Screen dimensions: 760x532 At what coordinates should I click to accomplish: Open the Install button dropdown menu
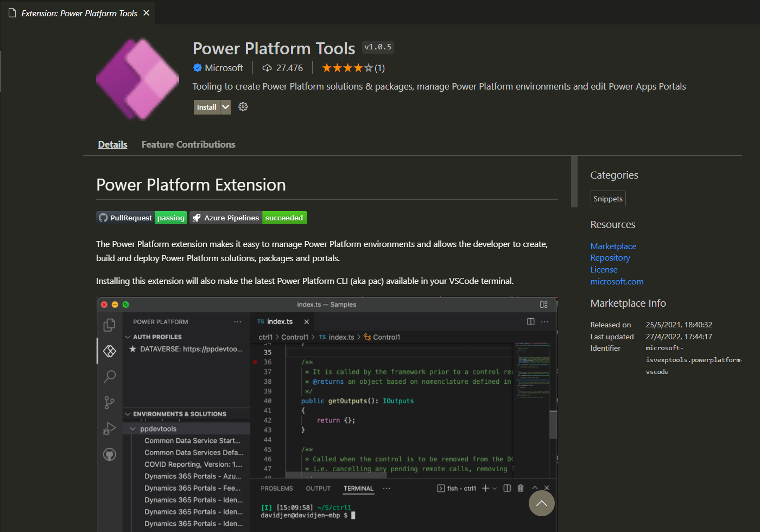tap(225, 107)
